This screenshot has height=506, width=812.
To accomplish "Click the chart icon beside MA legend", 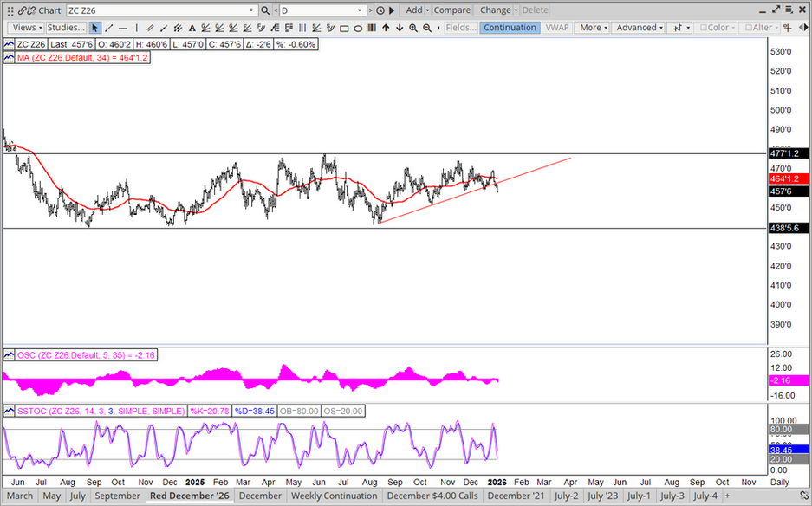I will pos(9,58).
